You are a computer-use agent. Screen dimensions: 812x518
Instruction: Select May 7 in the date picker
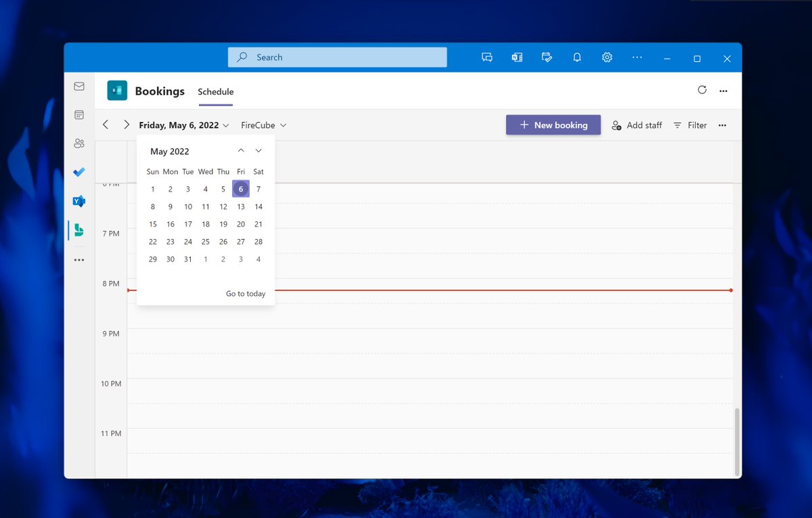258,189
